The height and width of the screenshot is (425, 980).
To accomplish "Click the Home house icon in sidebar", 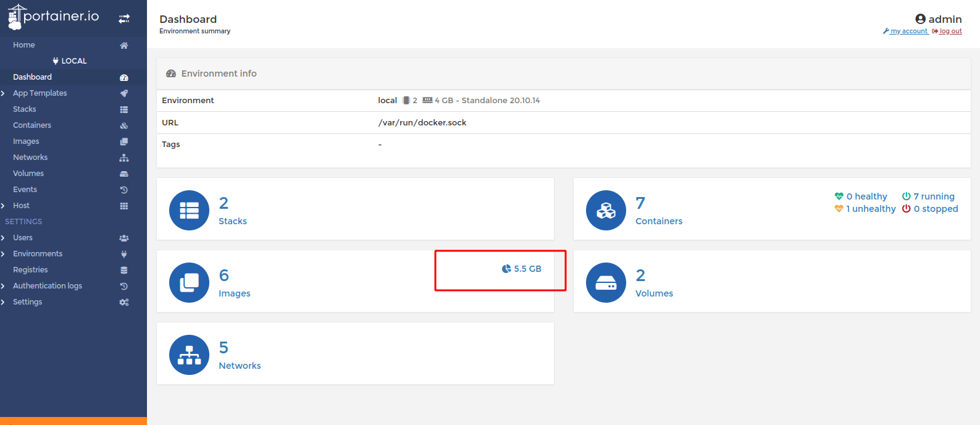I will click(x=124, y=45).
